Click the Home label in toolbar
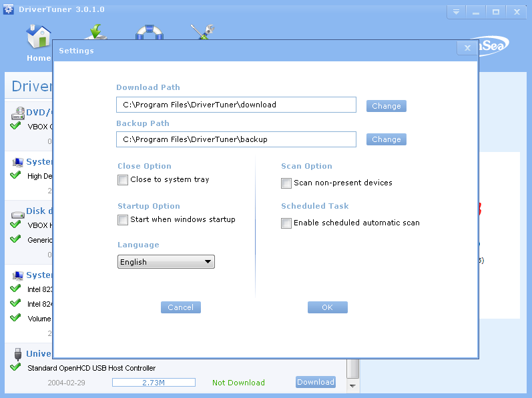This screenshot has width=532, height=398. click(x=39, y=58)
